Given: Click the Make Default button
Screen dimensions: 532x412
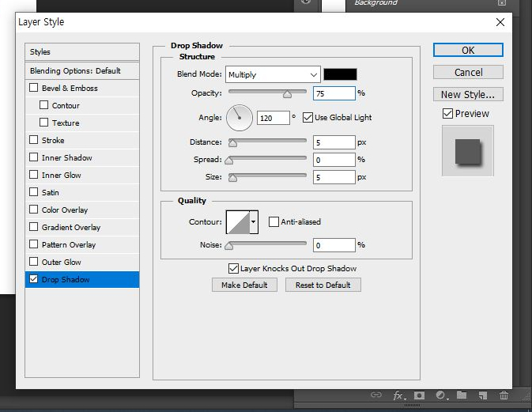Looking at the screenshot, I should tap(244, 285).
